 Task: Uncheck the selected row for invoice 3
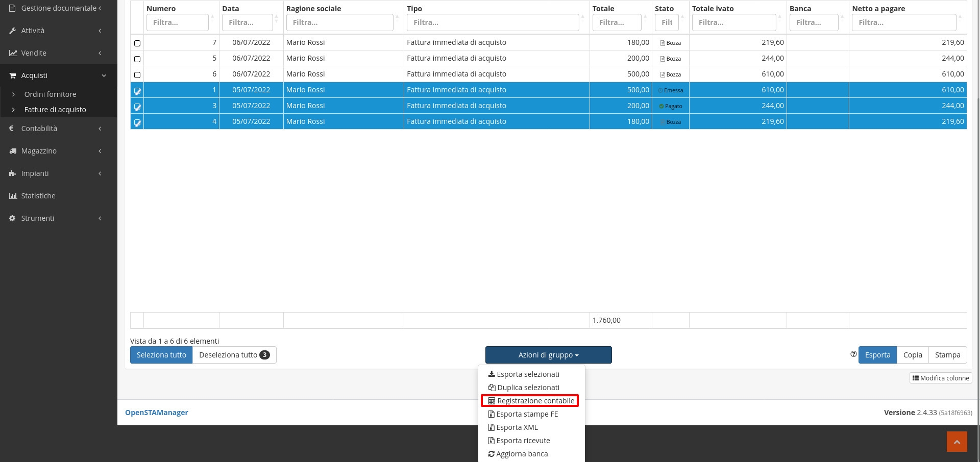(x=137, y=107)
